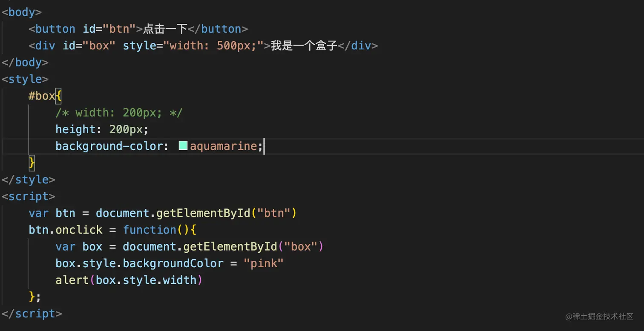Click the opening body tag
The width and height of the screenshot is (644, 331).
pos(22,12)
